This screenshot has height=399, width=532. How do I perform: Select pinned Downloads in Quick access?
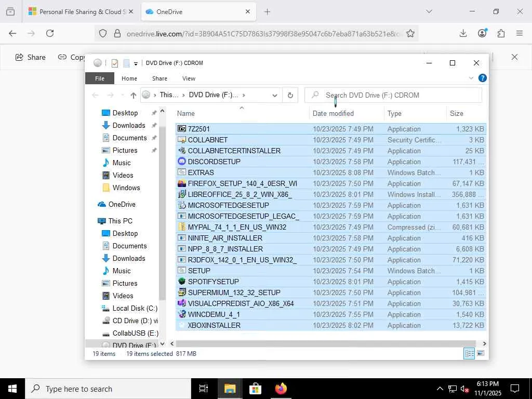tap(124, 125)
